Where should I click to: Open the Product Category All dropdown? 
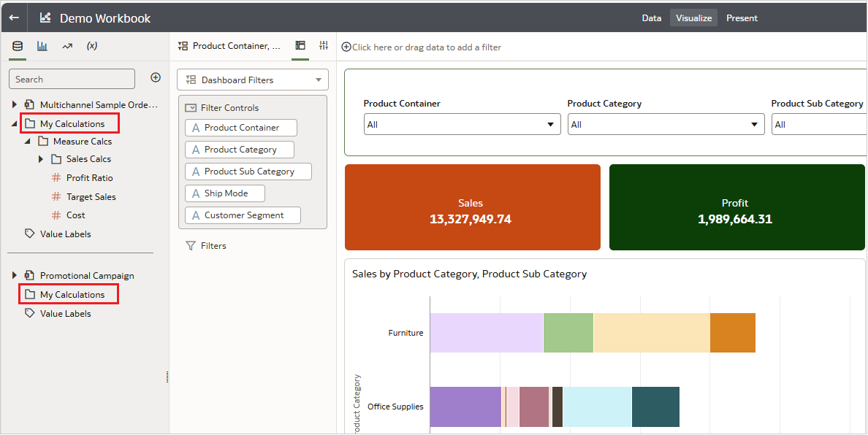[x=755, y=124]
